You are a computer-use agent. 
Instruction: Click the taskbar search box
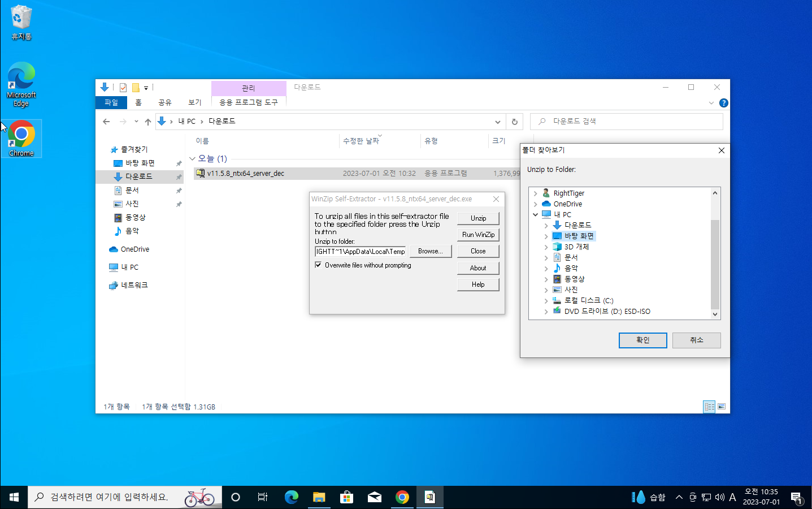coord(125,497)
